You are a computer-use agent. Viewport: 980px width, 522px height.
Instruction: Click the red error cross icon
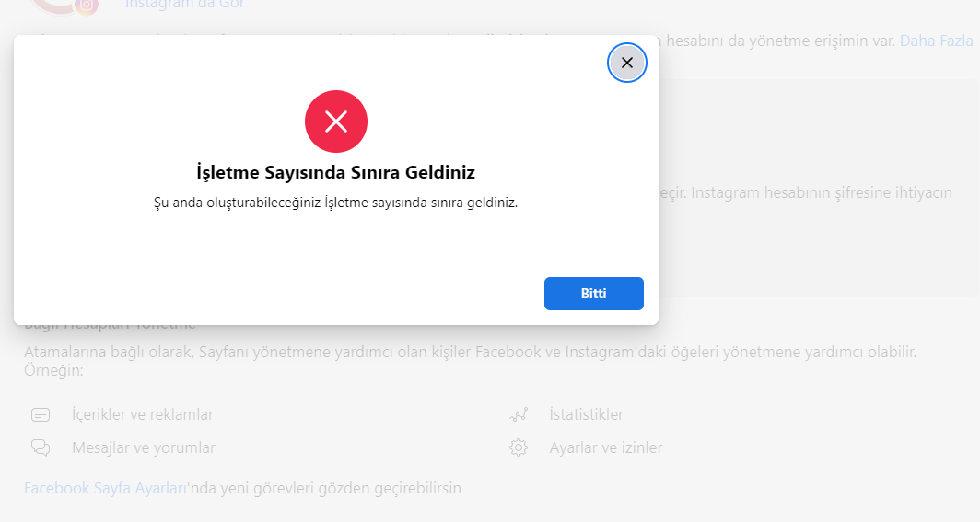coord(336,122)
